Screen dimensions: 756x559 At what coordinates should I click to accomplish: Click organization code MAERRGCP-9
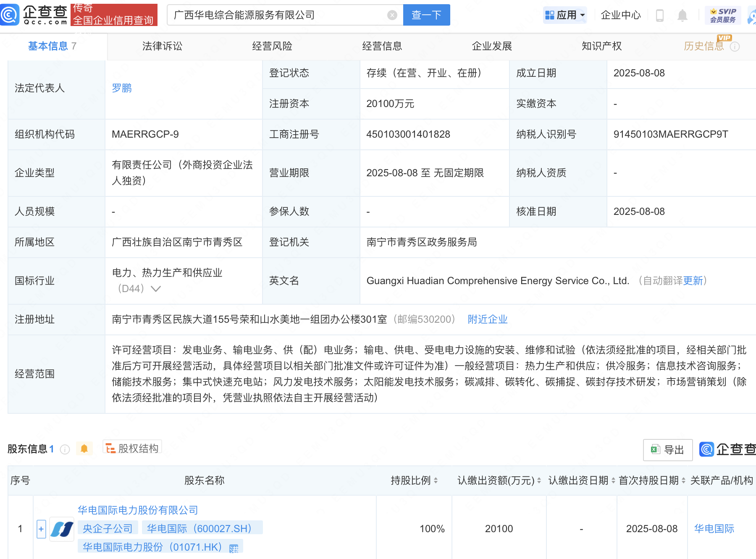tap(145, 134)
